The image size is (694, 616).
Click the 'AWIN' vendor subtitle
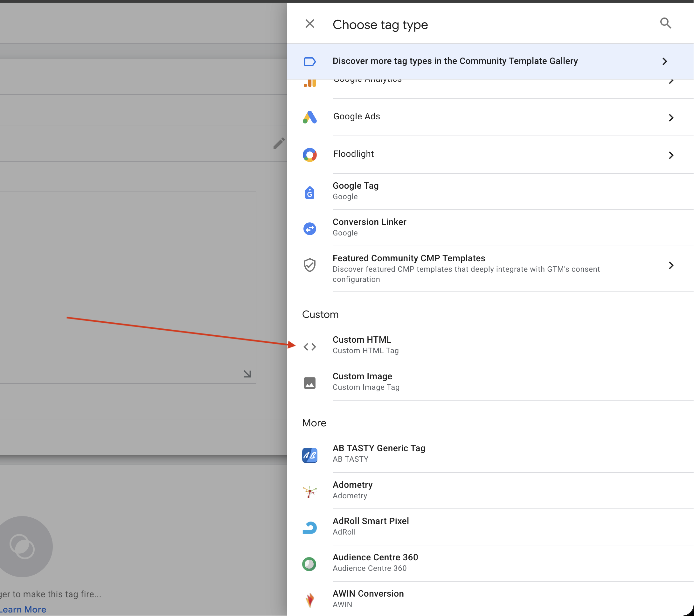click(342, 605)
